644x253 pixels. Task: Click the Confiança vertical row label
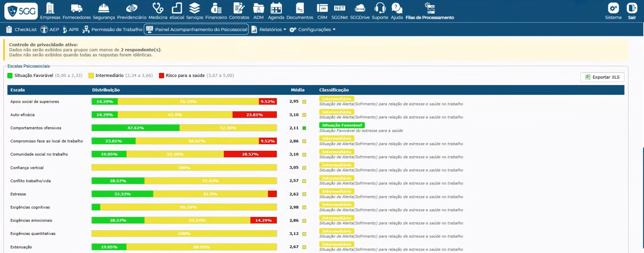27,168
